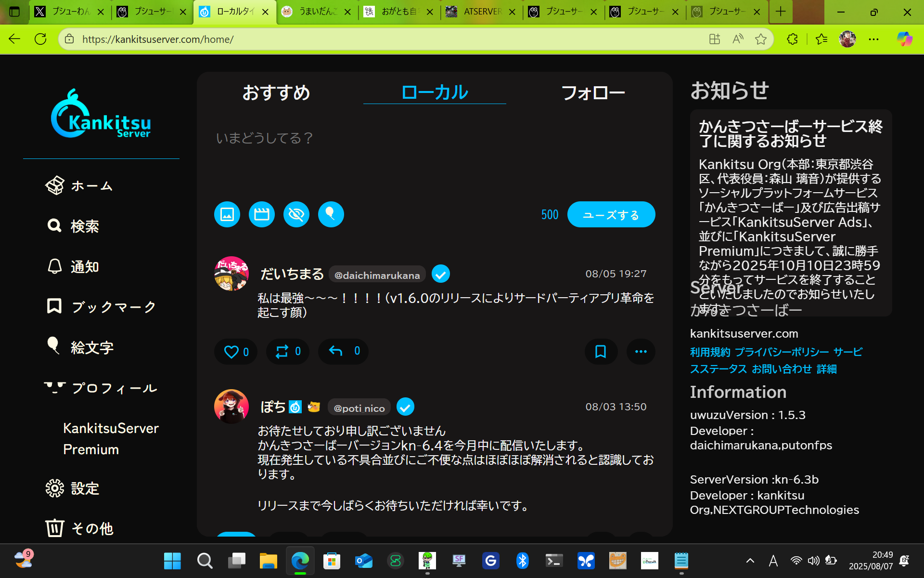924x578 pixels.
Task: Toggle the hidden-content eye icon
Action: pos(296,214)
